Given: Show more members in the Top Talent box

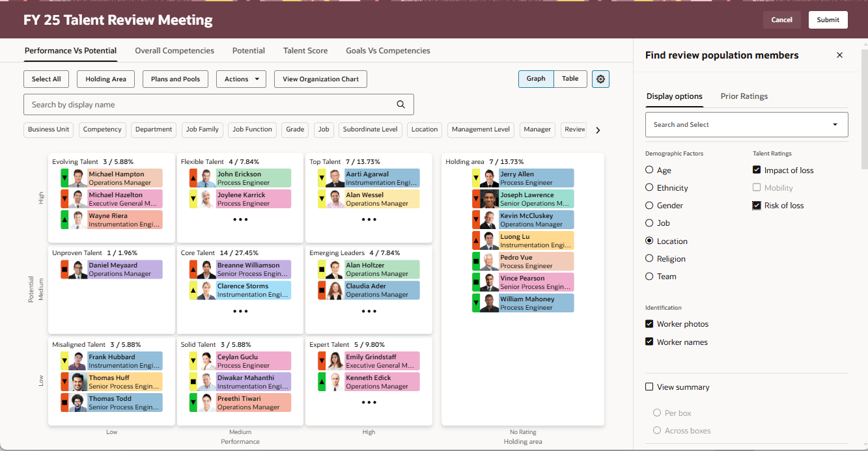Looking at the screenshot, I should [369, 220].
